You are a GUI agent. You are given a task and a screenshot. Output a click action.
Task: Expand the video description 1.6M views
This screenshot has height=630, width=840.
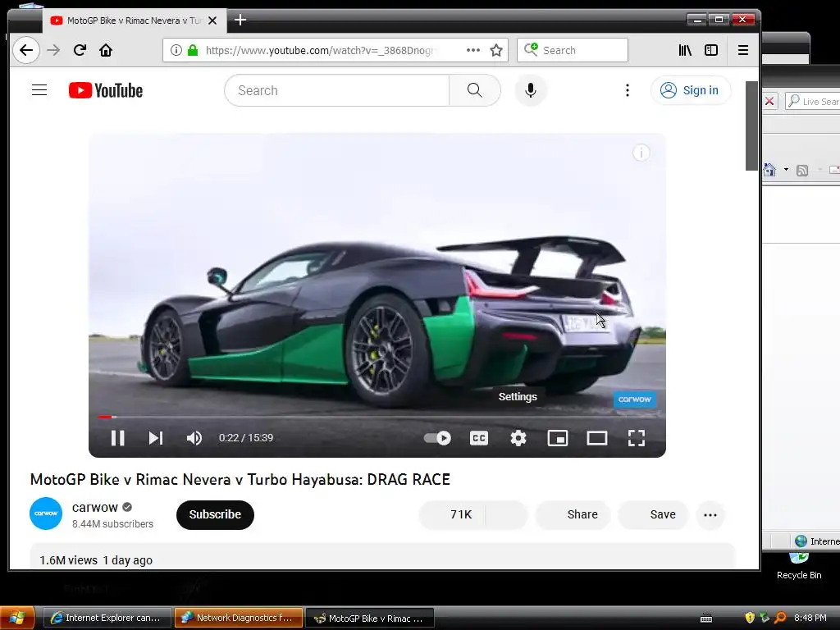(381, 557)
